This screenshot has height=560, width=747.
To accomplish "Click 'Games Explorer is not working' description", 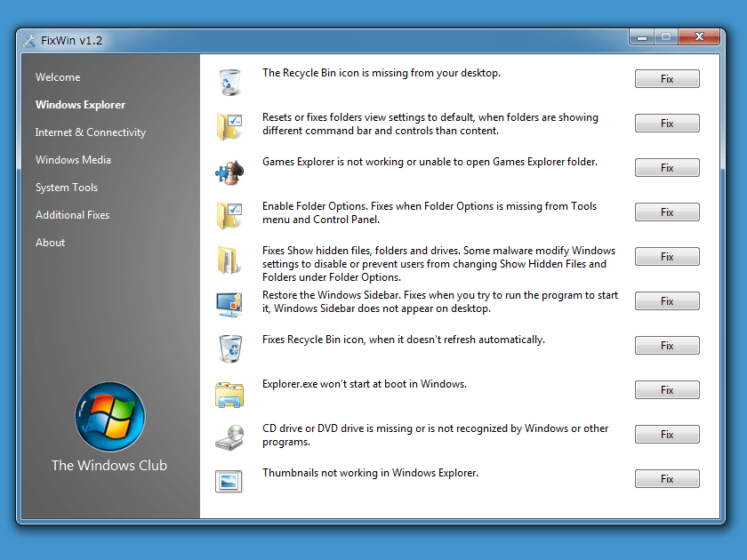I will [x=430, y=162].
